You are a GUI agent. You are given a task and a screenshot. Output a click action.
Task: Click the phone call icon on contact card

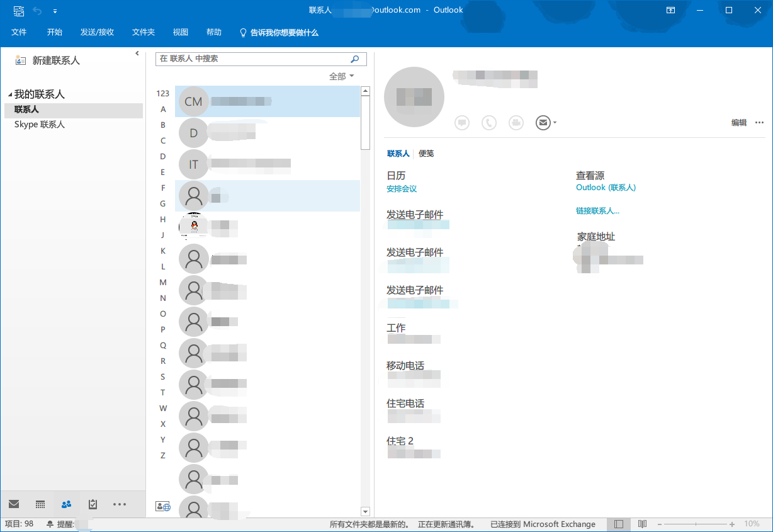(489, 123)
